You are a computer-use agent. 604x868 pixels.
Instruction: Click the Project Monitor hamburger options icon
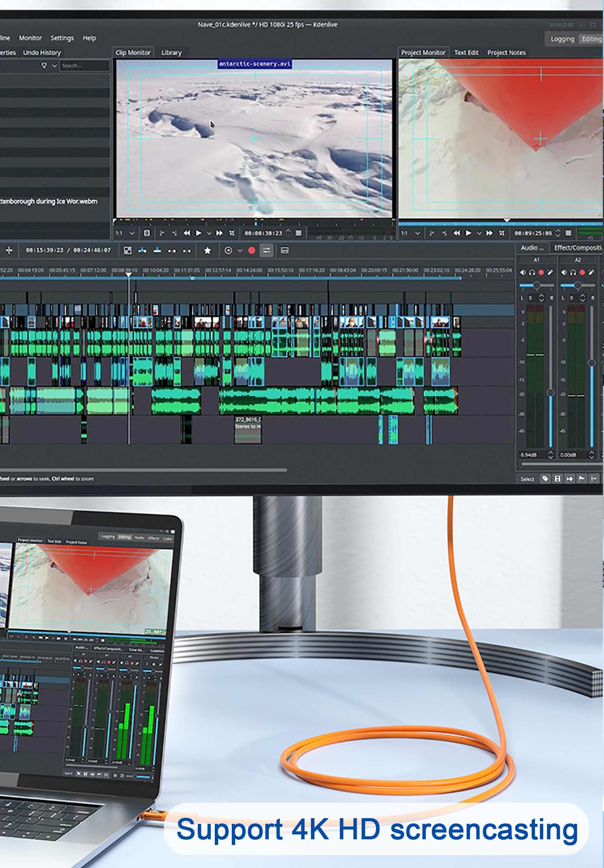click(x=568, y=233)
